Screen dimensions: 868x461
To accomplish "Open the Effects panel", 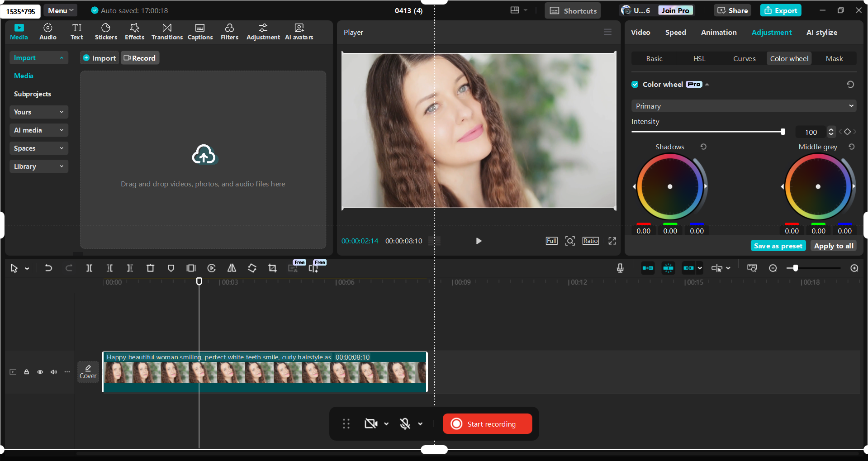I will [x=134, y=32].
